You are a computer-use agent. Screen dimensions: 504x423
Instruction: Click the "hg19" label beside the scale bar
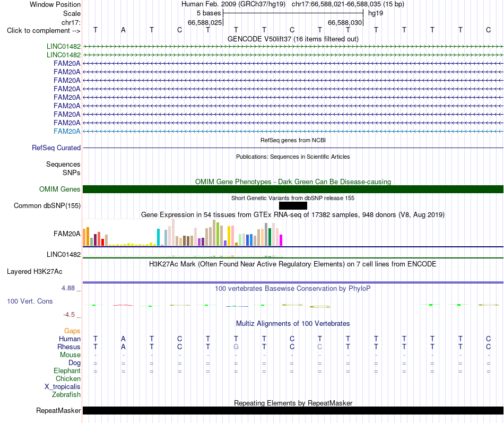pos(376,13)
